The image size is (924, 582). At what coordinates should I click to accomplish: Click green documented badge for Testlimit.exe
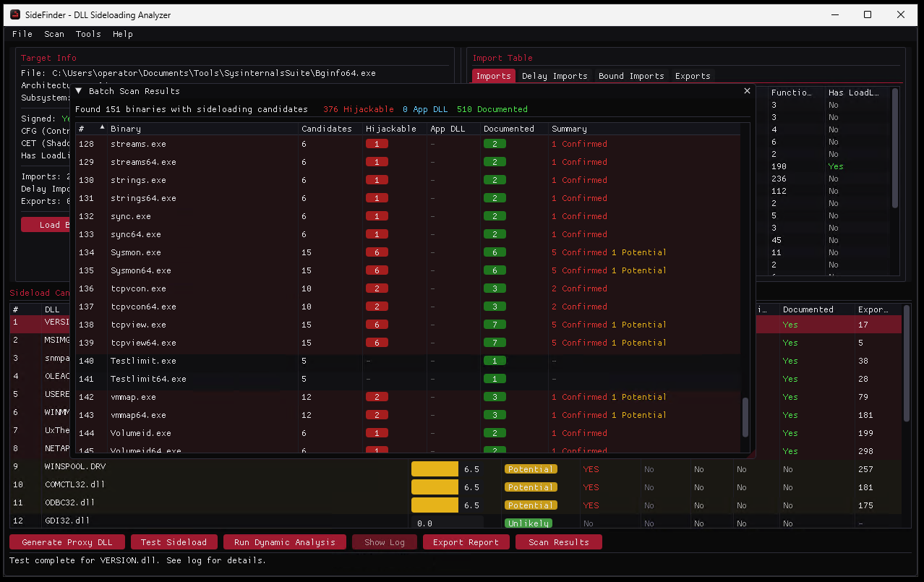pyautogui.click(x=495, y=361)
